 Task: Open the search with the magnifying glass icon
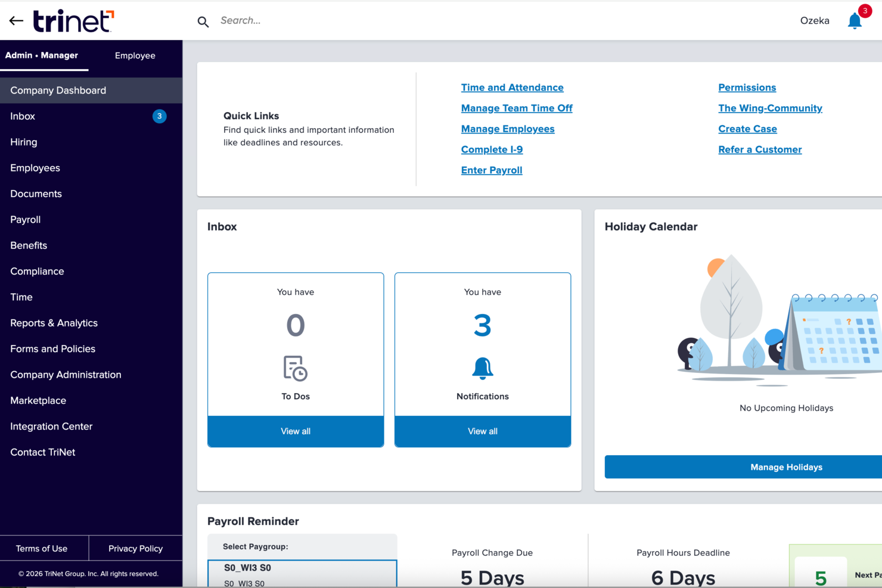click(x=203, y=20)
